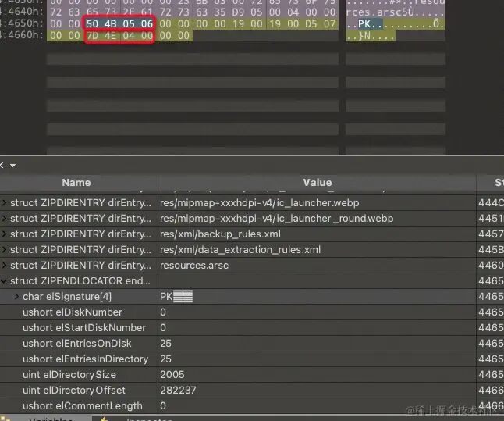Select hex byte D9 in row 4640h
Screen dimensions: 504x421
click(238, 12)
